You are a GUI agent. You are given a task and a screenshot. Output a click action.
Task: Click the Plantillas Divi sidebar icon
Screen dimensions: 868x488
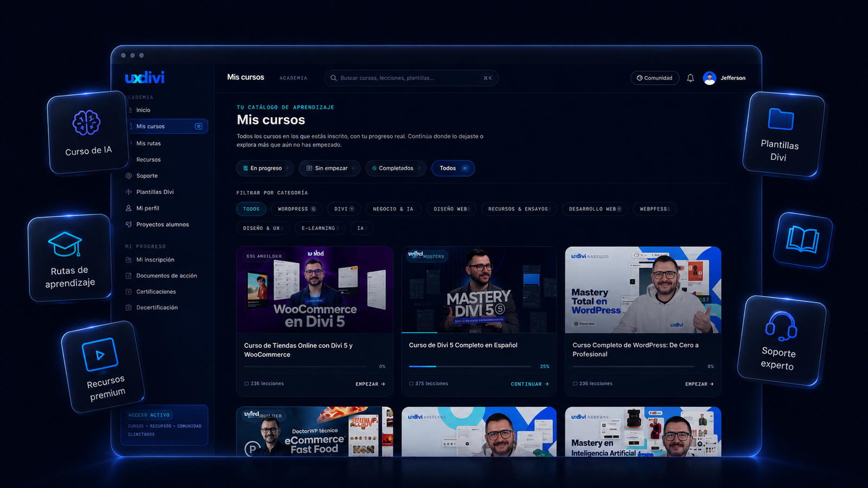coord(129,192)
